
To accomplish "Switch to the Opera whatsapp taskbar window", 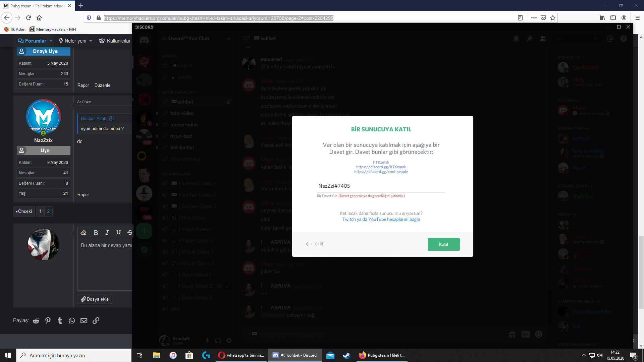I will tap(241, 355).
